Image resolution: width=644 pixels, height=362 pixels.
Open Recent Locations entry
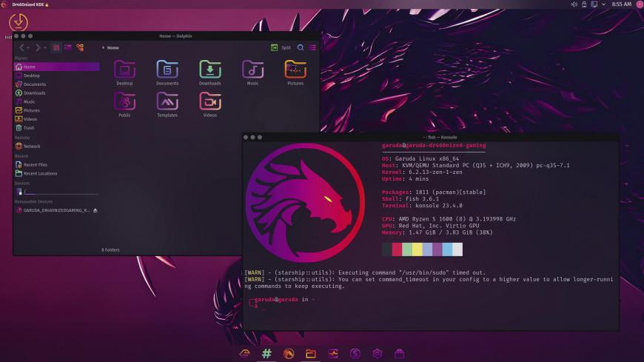pos(57,173)
